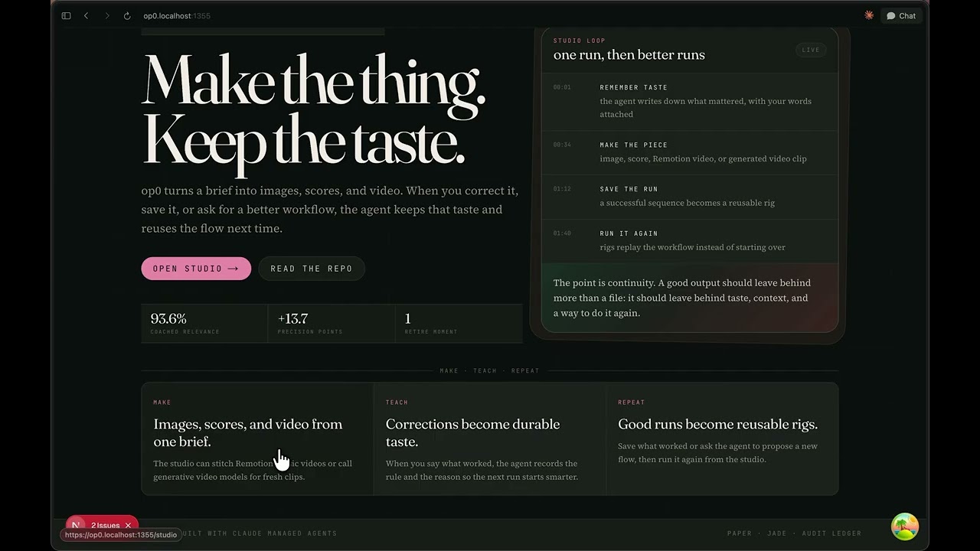980x551 pixels.
Task: Click the address bar showing op0.localhost
Action: (x=177, y=15)
